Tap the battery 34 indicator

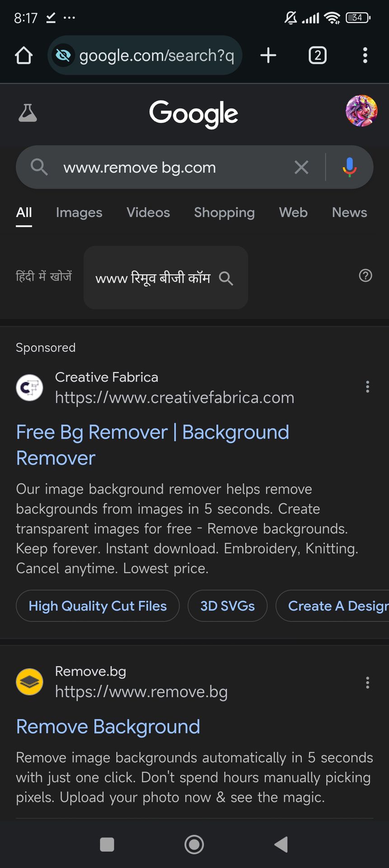(x=358, y=18)
